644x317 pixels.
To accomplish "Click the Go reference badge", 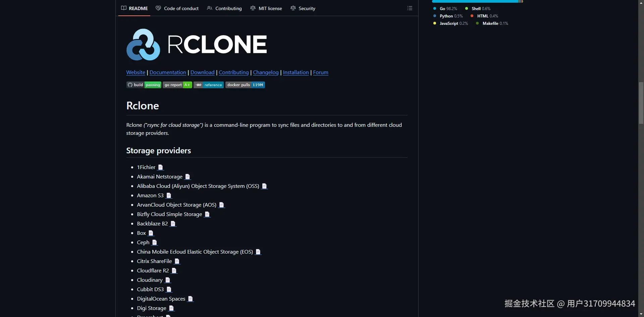I will pyautogui.click(x=209, y=85).
